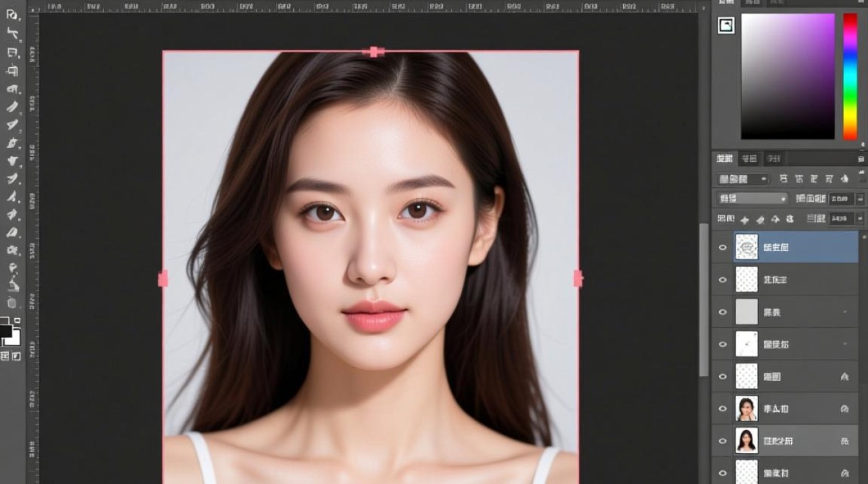The image size is (868, 484).
Task: Toggle the eye icon of the second layer
Action: (x=723, y=279)
